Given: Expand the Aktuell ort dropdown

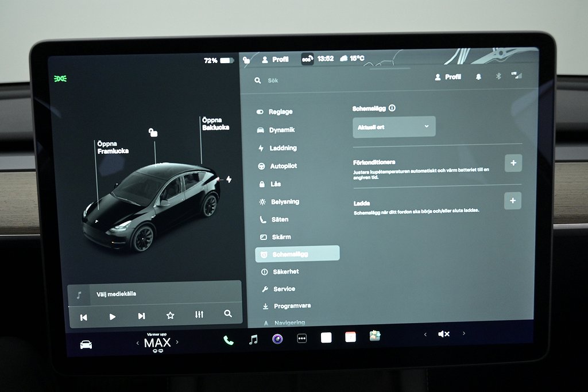Looking at the screenshot, I should coord(394,127).
